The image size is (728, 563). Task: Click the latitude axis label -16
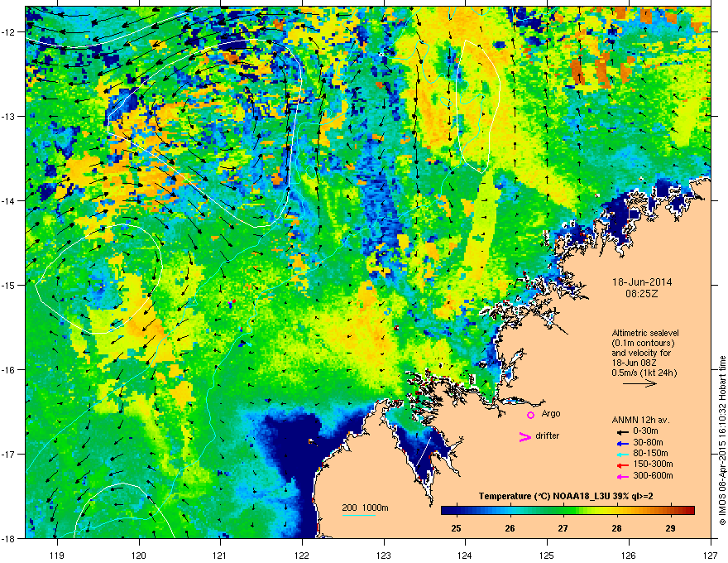click(9, 370)
